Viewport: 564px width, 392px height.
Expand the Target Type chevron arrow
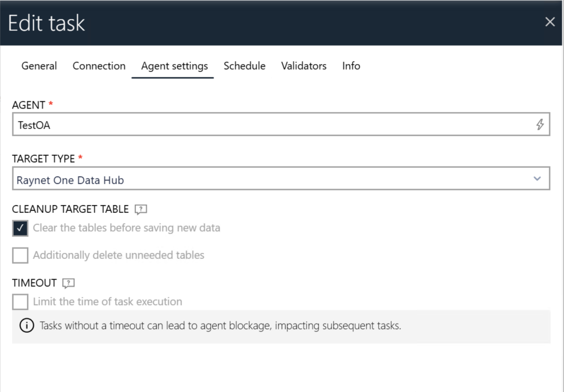click(537, 179)
